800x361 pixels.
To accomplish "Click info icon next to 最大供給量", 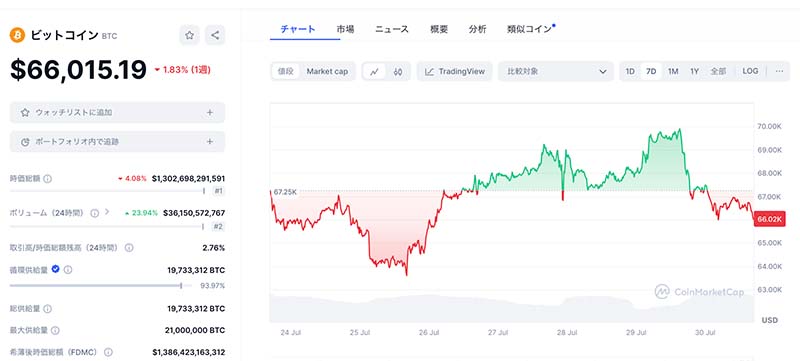I will click(x=55, y=330).
